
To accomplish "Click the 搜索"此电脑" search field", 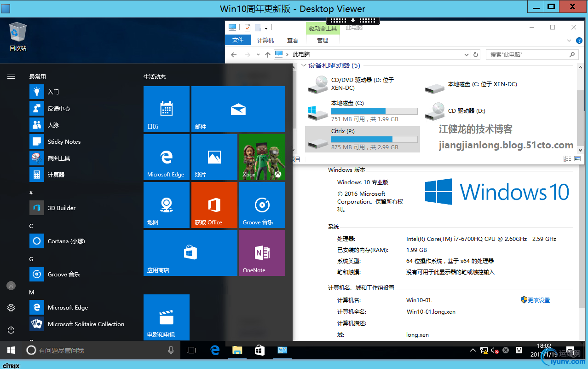I will [x=531, y=54].
